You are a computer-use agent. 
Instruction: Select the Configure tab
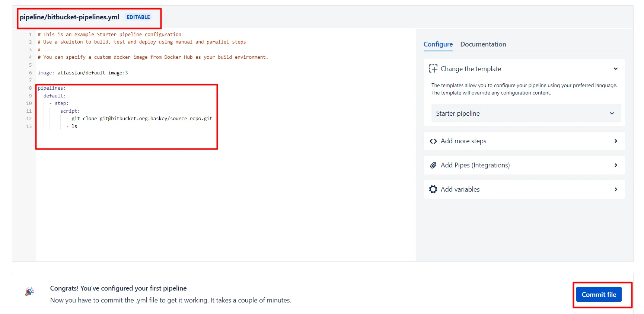(438, 44)
